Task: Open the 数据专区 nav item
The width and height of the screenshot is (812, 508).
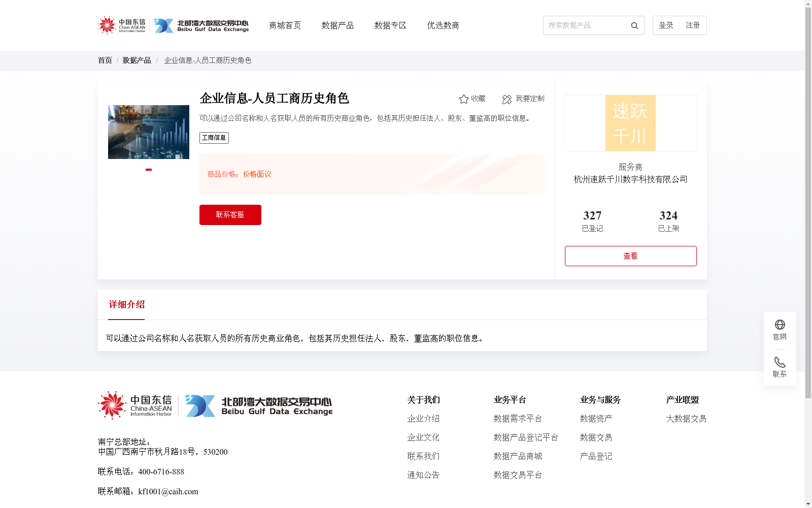Action: click(390, 25)
